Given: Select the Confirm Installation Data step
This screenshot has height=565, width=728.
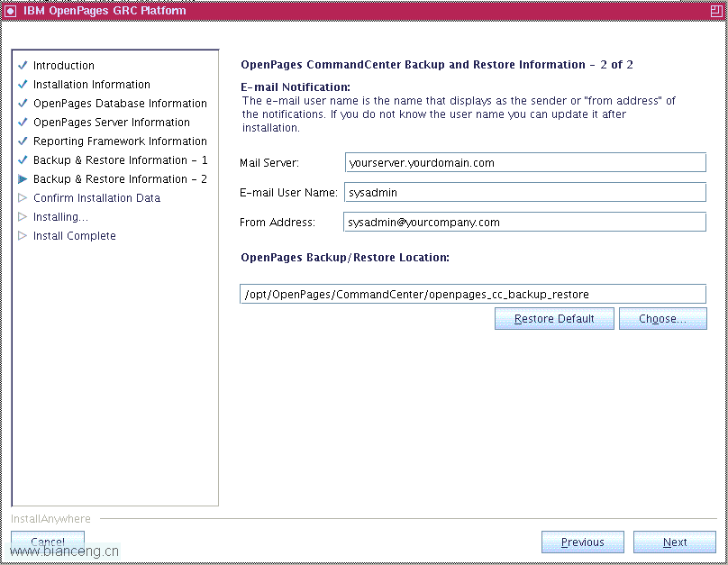Looking at the screenshot, I should tap(96, 197).
